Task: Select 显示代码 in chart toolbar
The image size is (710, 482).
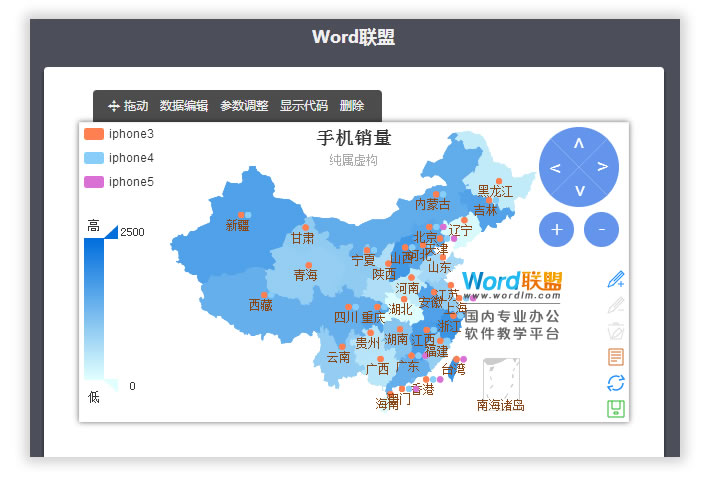Action: (304, 106)
